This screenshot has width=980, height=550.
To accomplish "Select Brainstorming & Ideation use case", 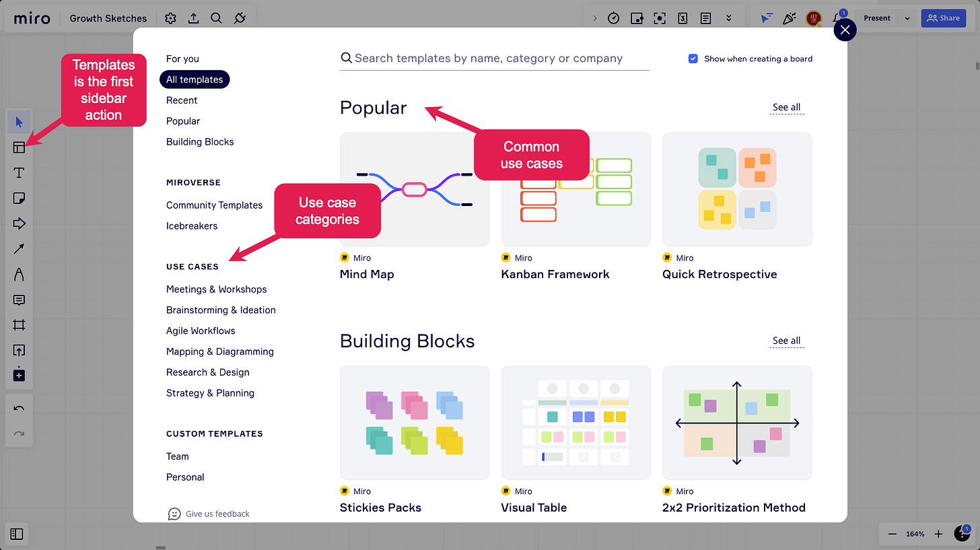I will click(221, 310).
